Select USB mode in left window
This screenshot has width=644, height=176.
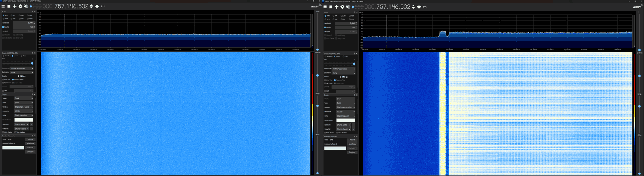tap(30, 15)
